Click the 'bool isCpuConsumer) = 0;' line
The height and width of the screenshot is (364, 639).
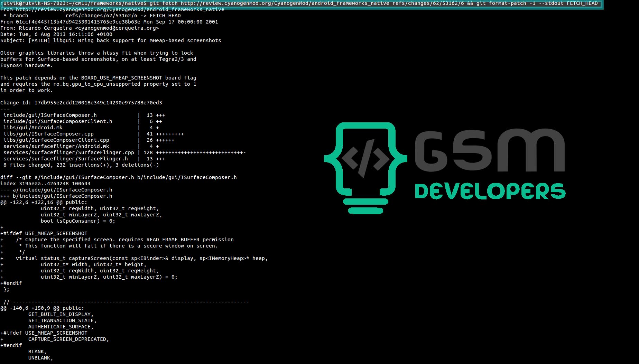[78, 221]
